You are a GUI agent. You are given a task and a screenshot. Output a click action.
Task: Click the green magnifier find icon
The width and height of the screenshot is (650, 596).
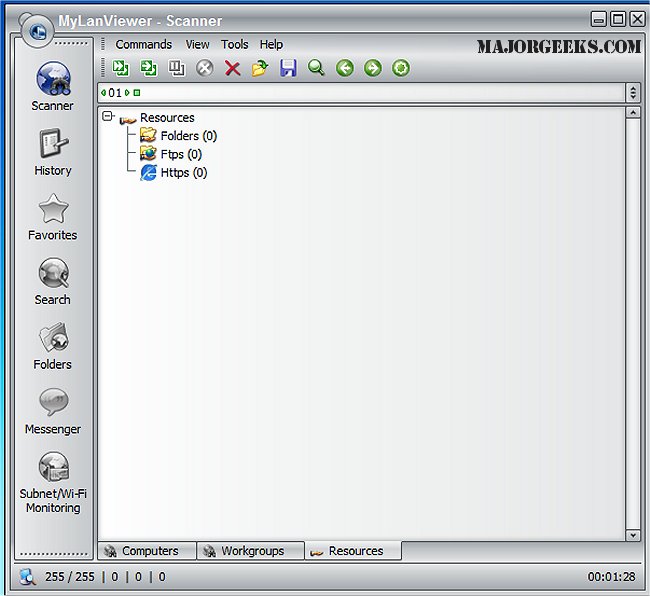(x=316, y=68)
